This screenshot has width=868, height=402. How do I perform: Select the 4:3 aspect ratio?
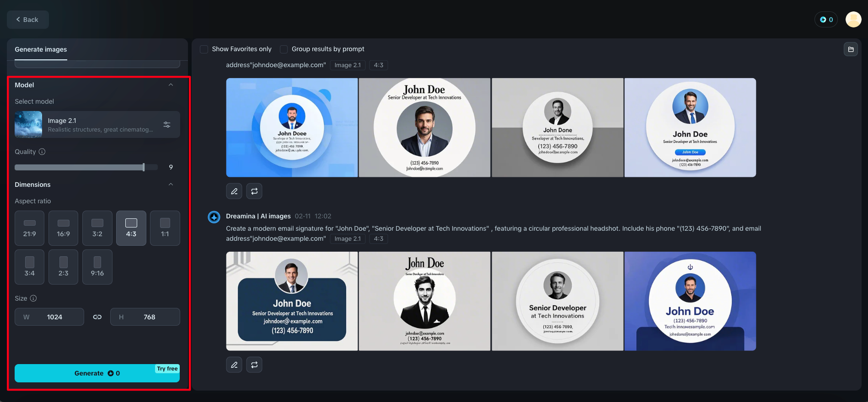(x=131, y=228)
